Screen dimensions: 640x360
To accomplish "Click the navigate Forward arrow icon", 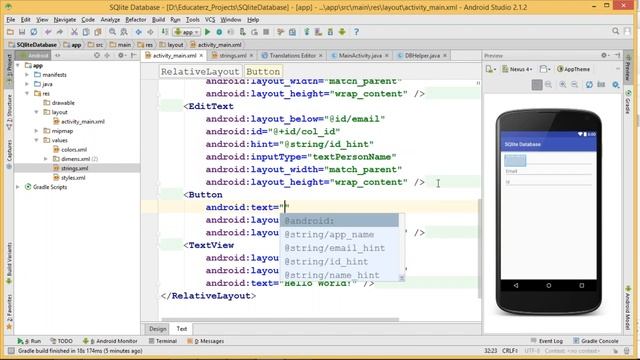I will click(150, 32).
